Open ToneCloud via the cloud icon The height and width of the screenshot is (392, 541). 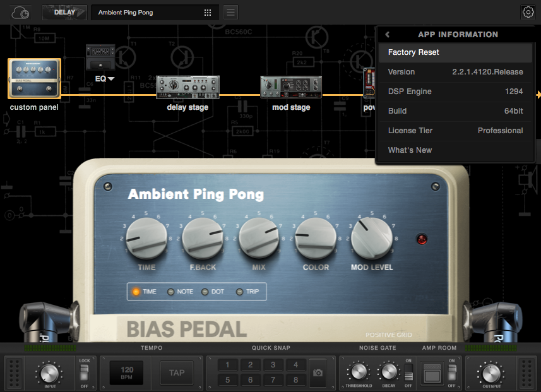[x=20, y=13]
